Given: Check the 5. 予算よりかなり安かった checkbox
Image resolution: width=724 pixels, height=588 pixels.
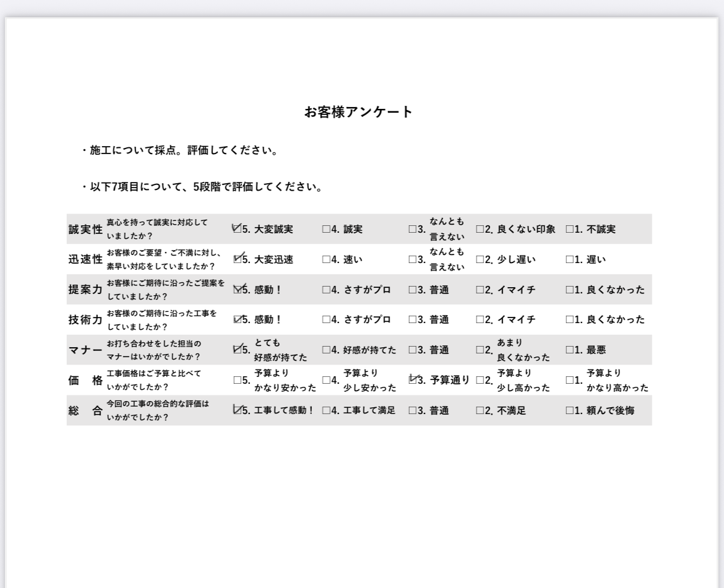Looking at the screenshot, I should (x=237, y=380).
